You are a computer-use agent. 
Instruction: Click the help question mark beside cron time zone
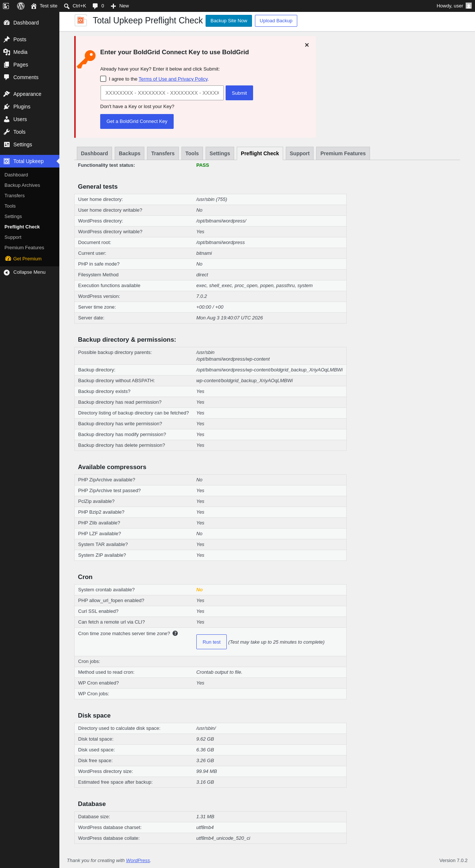coord(175,633)
